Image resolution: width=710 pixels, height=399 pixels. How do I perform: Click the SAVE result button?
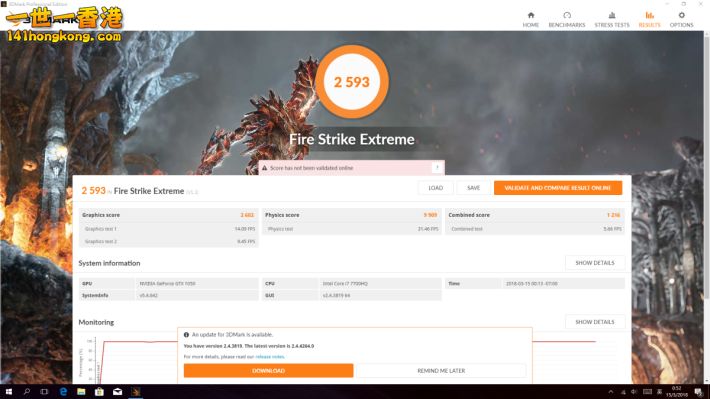(x=473, y=188)
